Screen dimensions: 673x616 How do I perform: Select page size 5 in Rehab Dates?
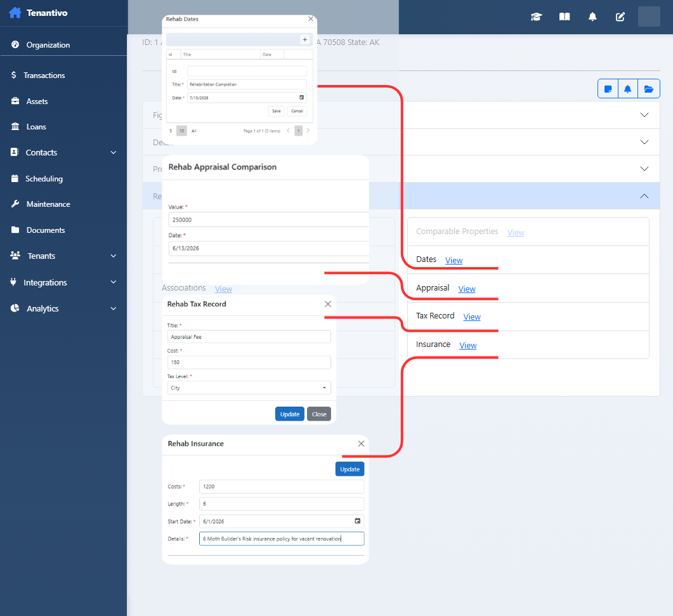point(171,131)
